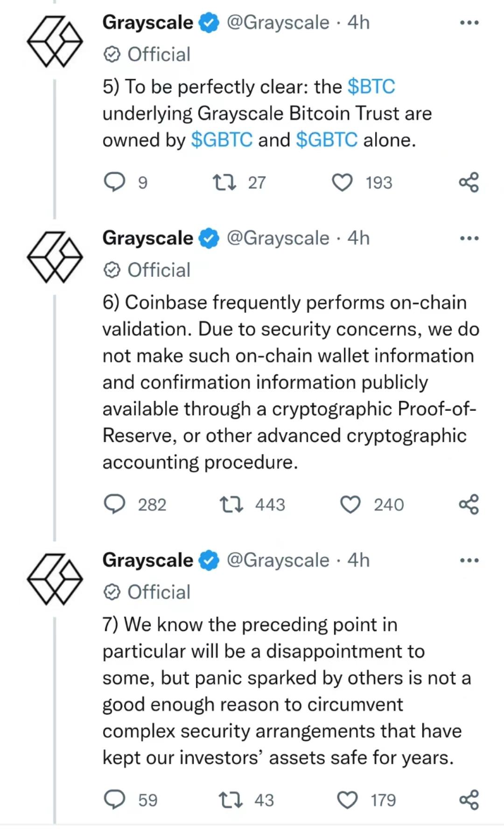Open more options on tweet 7
Viewport: 504px width, 829px height.
pyautogui.click(x=469, y=560)
